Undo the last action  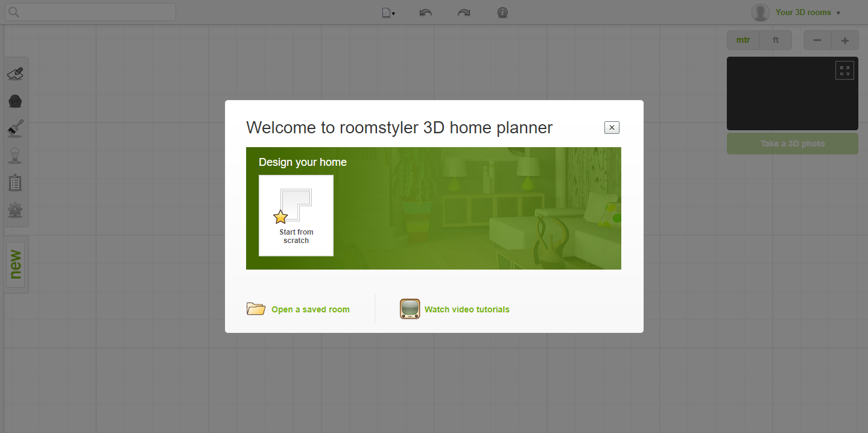click(426, 12)
